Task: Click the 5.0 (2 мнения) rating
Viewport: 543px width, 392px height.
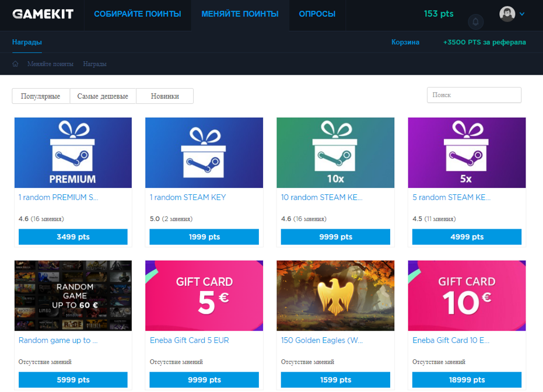Action: pyautogui.click(x=171, y=219)
